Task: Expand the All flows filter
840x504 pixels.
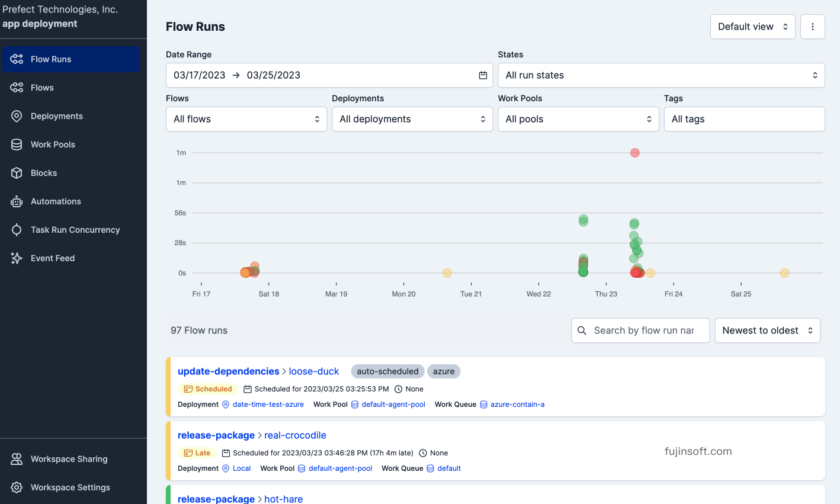Action: point(246,119)
